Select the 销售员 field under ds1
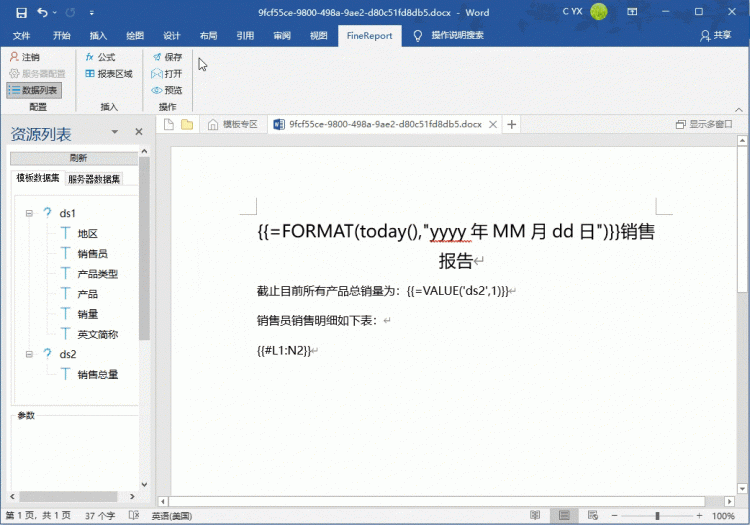Screen dimensions: 750x525 (92, 253)
